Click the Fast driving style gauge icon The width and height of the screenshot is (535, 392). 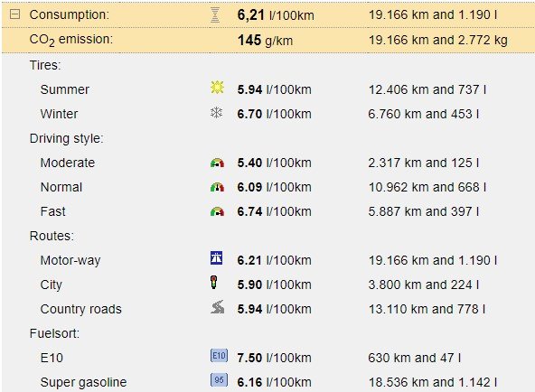coord(217,211)
